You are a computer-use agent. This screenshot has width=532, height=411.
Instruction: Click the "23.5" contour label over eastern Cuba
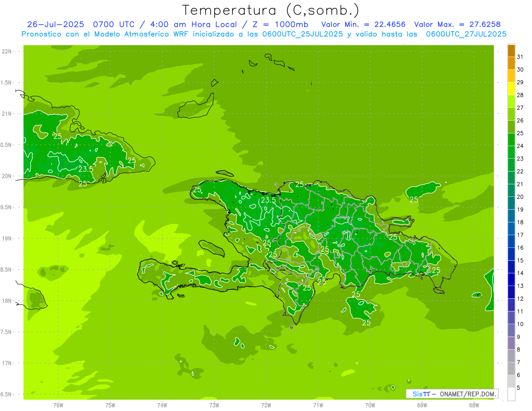pos(86,169)
